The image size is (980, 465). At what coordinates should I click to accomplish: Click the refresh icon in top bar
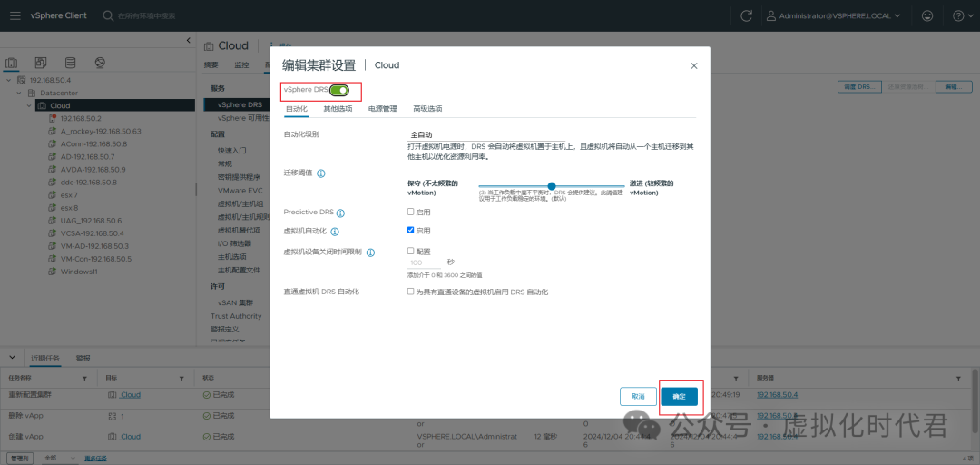(746, 15)
